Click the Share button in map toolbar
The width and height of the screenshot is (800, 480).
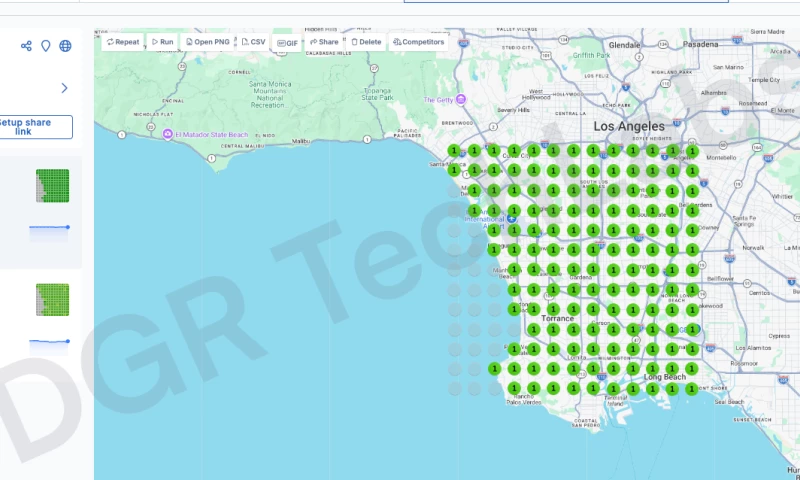coord(324,42)
